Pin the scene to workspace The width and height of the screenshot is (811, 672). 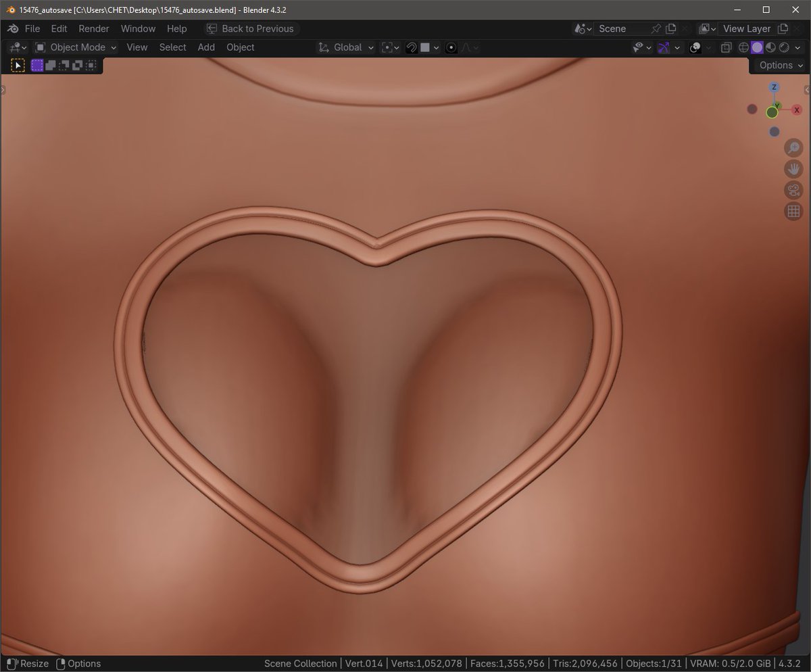(656, 28)
